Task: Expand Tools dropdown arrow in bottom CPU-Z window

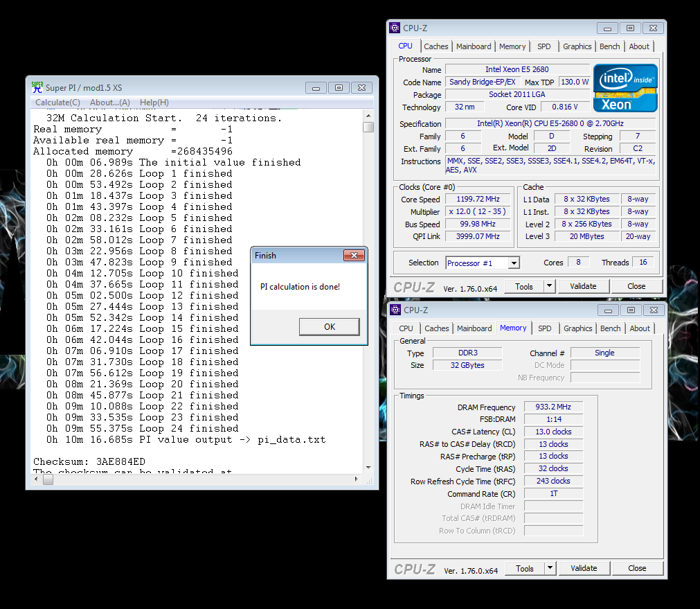Action: pyautogui.click(x=550, y=568)
